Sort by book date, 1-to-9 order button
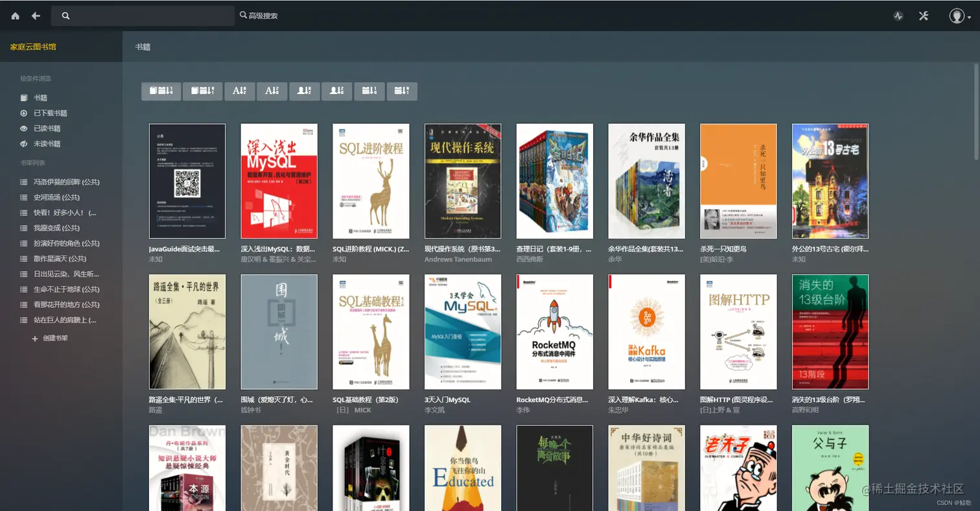Viewport: 980px width, 511px height. (x=161, y=91)
